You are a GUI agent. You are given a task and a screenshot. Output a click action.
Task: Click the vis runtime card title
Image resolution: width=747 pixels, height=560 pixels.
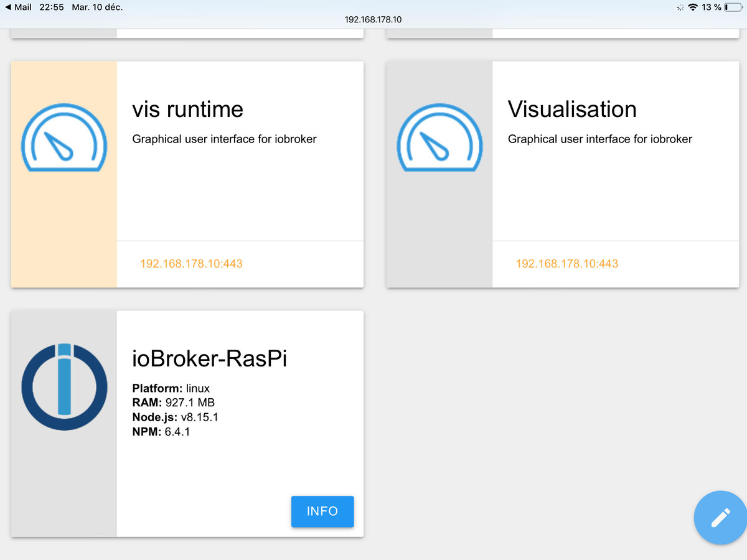[x=187, y=110]
